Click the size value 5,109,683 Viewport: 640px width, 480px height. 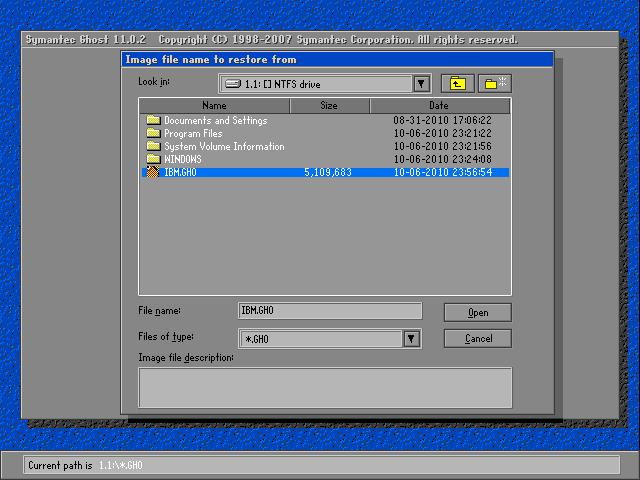328,172
